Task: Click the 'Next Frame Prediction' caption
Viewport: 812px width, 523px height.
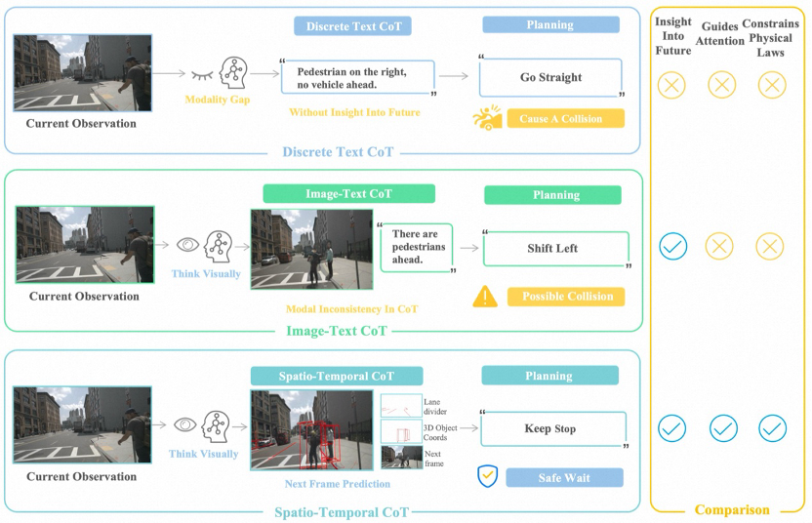Action: tap(338, 484)
